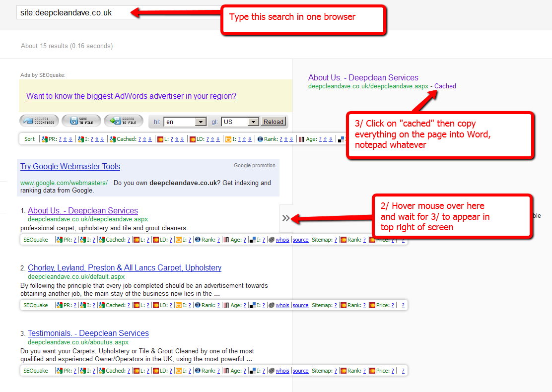Open the Try Google Webmaster Tools link
The height and width of the screenshot is (392, 552).
click(70, 166)
